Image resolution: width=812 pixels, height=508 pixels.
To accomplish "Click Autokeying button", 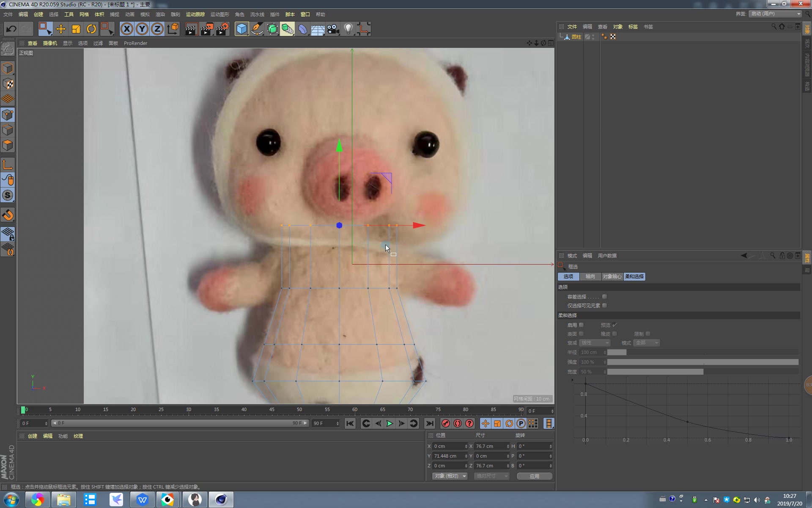I will pos(457,423).
